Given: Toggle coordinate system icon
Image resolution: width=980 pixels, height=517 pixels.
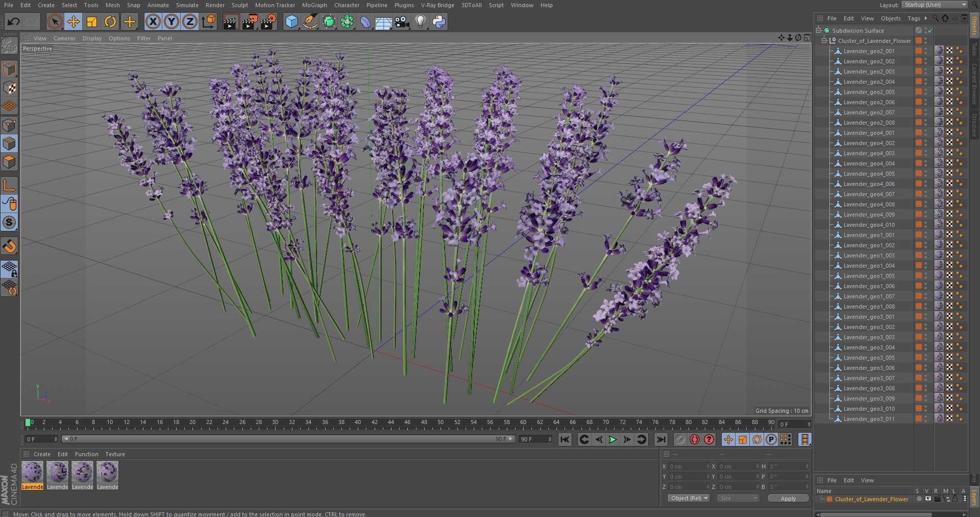Looking at the screenshot, I should (209, 21).
